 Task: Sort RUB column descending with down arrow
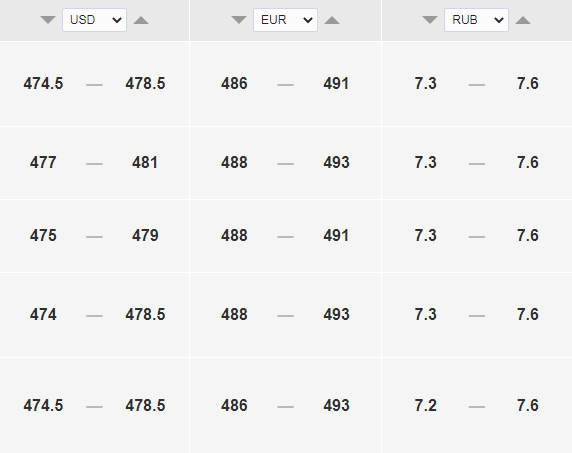(x=430, y=20)
